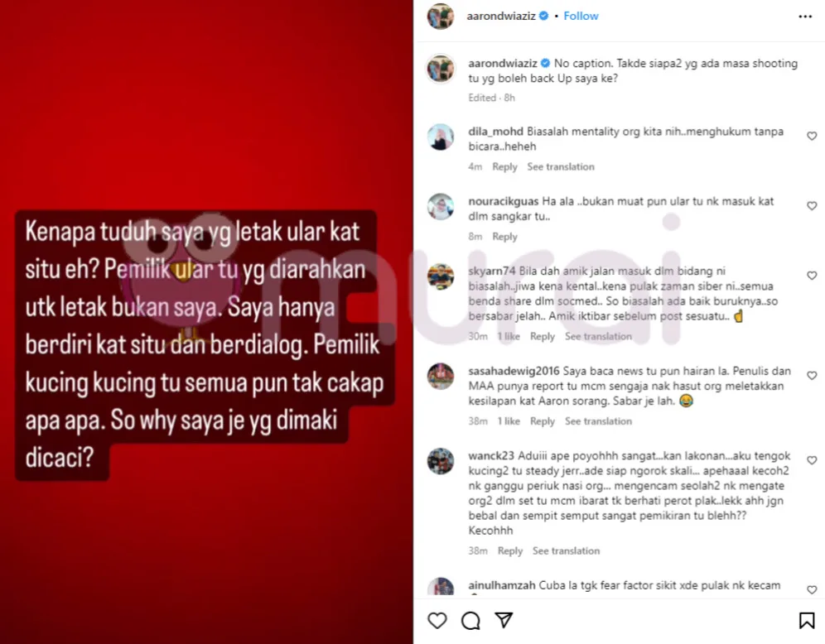See translation of skyarn74's comment
Screen dimensions: 825x644
[x=598, y=336]
